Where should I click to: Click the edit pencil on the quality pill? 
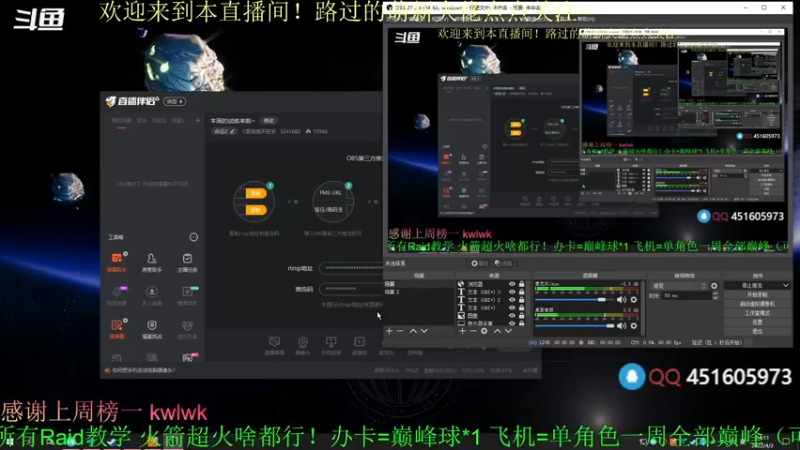233,132
